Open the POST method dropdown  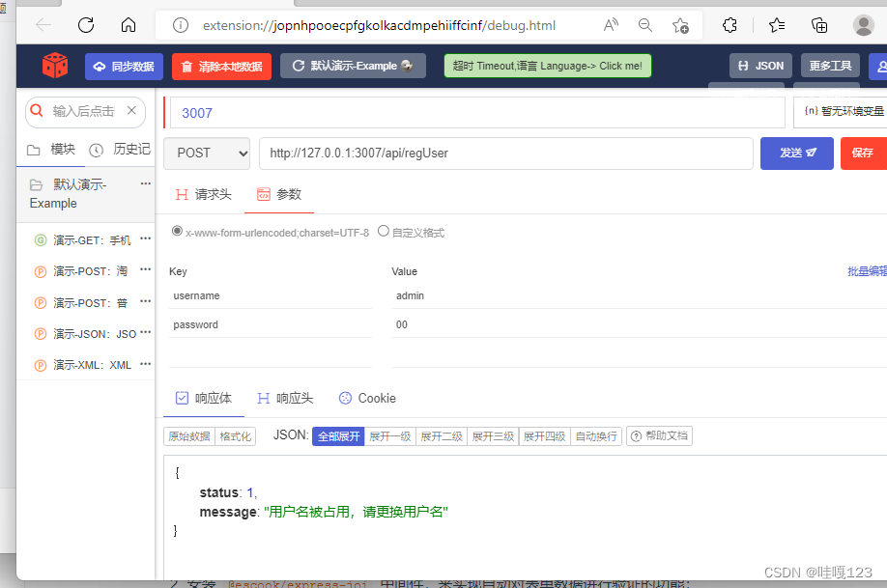click(206, 153)
